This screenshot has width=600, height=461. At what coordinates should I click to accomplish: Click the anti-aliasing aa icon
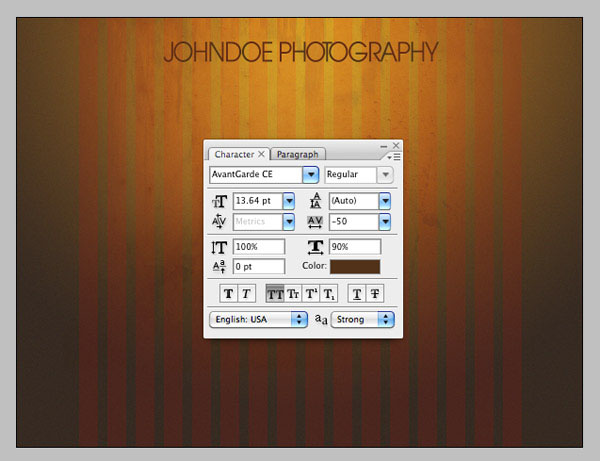pyautogui.click(x=321, y=319)
